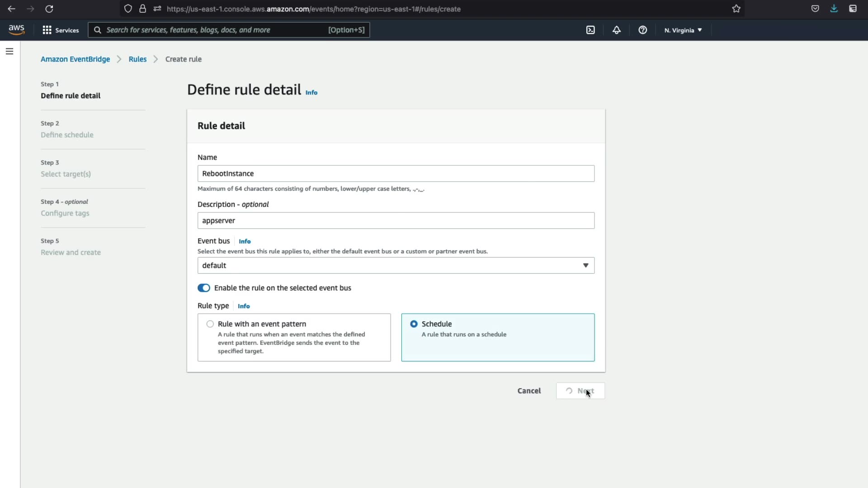Click the AWS logo home icon
Image resolution: width=868 pixels, height=488 pixels.
point(16,30)
